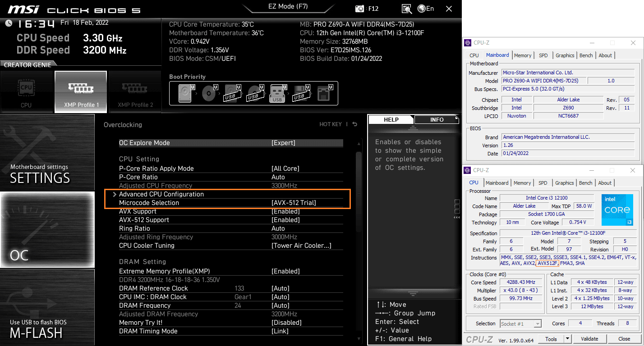The image size is (644, 346).
Task: Click the HOT KEY label
Action: (331, 124)
